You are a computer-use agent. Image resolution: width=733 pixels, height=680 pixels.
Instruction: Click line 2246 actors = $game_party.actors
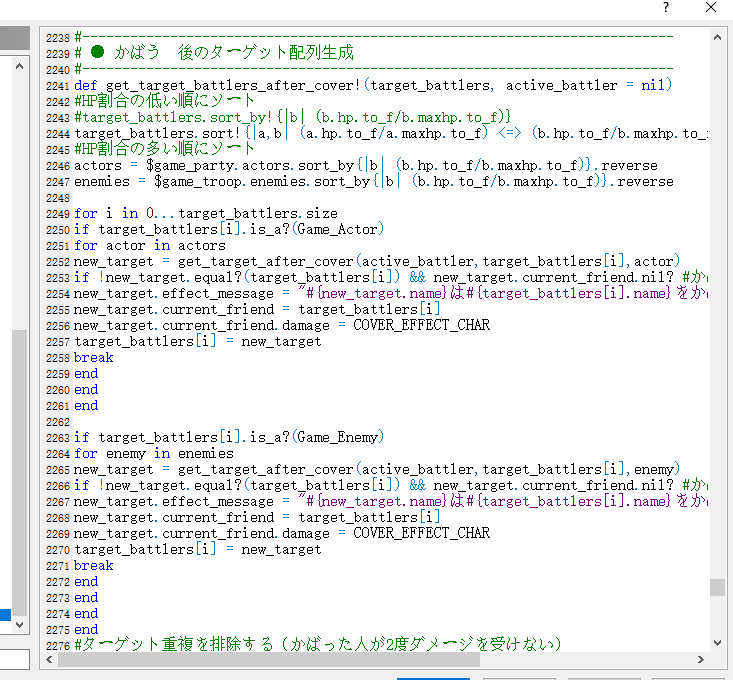click(366, 165)
